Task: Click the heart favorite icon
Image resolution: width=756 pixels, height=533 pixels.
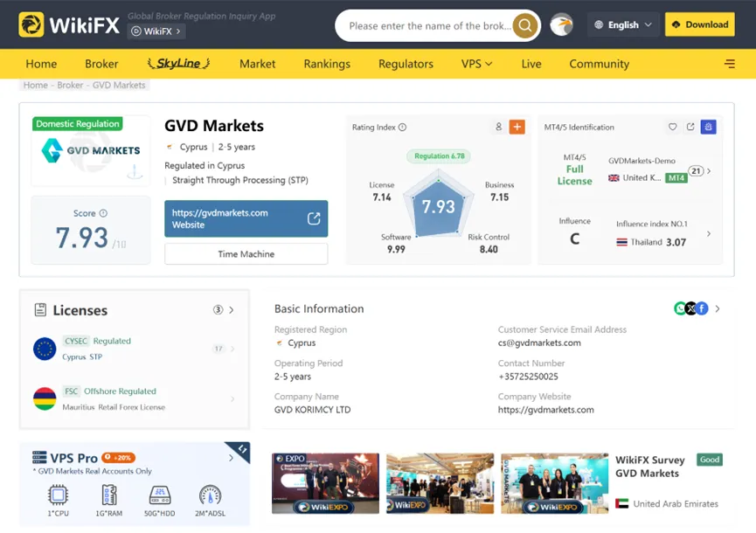Action: click(x=673, y=127)
